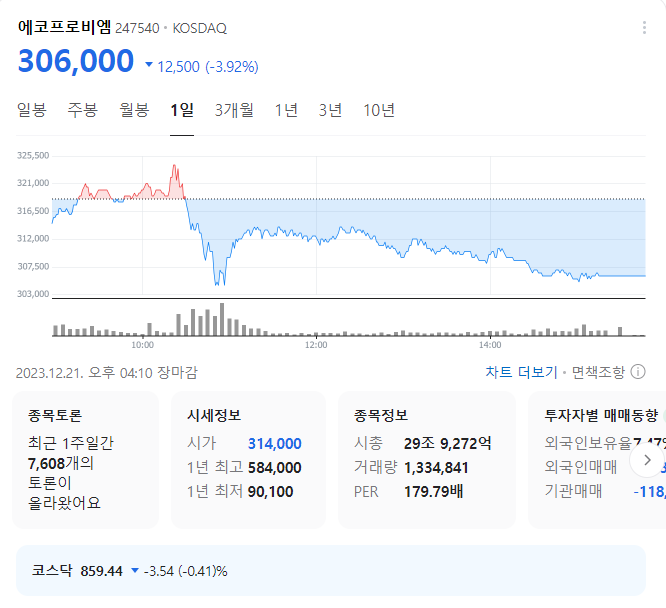Switch to the 월봉 chart tab
The image size is (666, 608).
(x=134, y=110)
